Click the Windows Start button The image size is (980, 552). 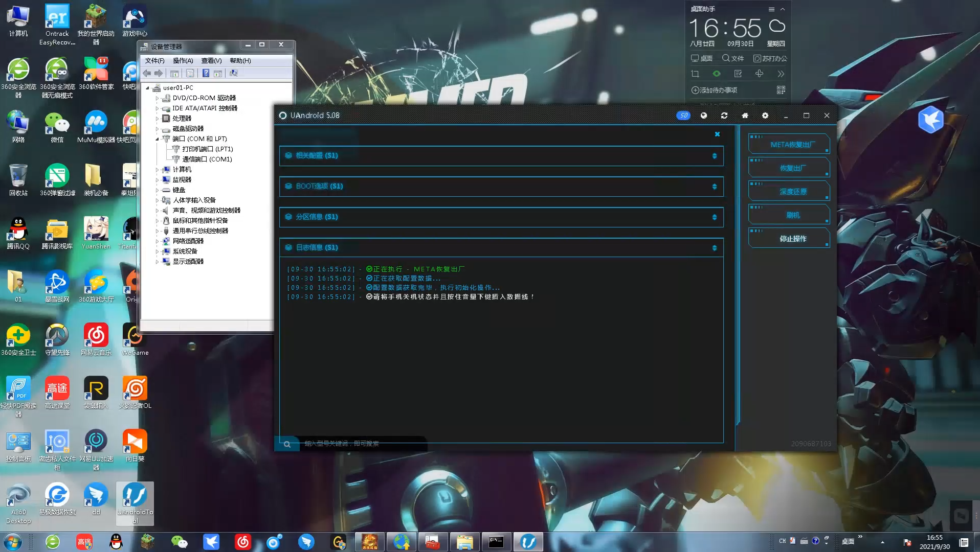click(13, 542)
